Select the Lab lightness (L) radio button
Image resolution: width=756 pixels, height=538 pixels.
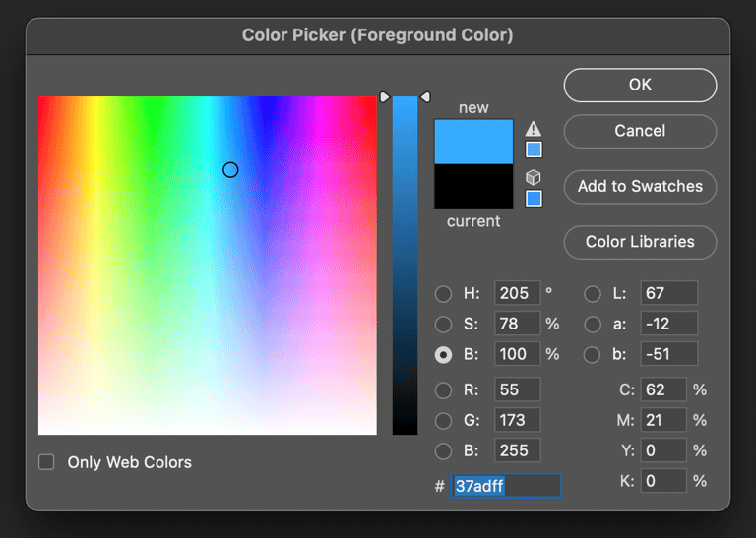point(593,293)
